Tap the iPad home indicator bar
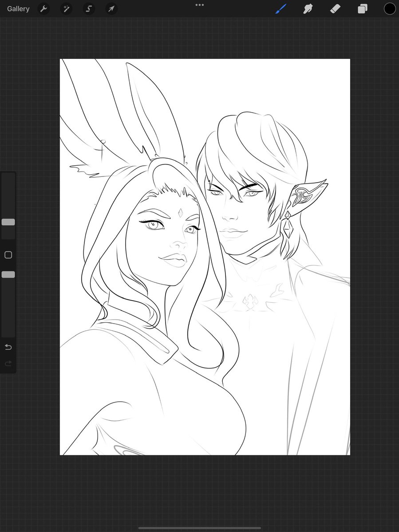Image resolution: width=399 pixels, height=532 pixels. (200, 528)
